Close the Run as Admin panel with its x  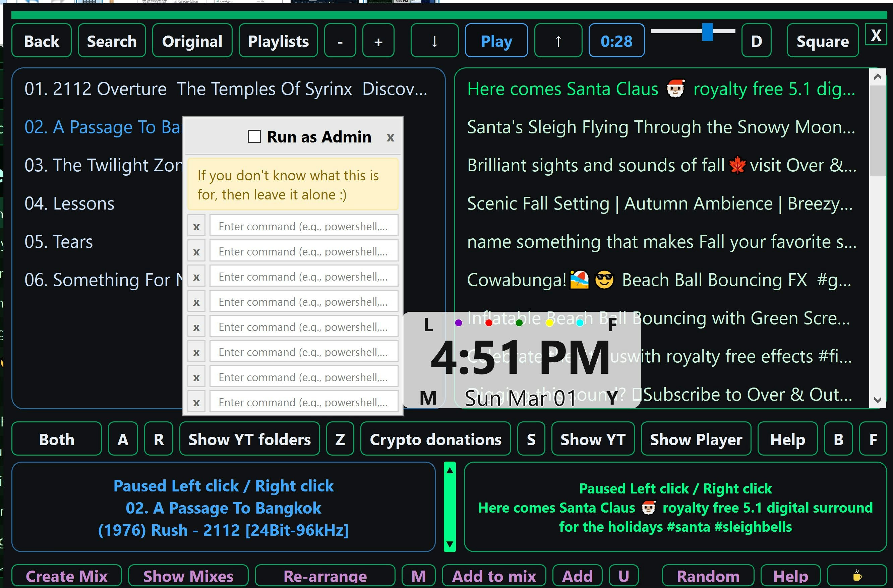point(391,137)
